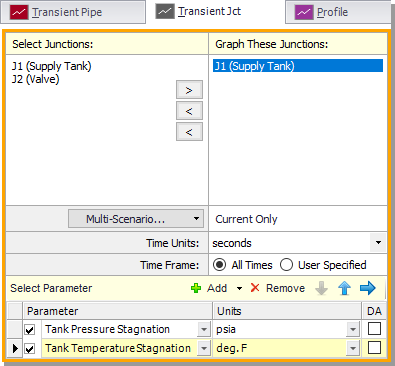Expand the Add button's dropdown arrow
The image size is (395, 366).
[x=239, y=288]
